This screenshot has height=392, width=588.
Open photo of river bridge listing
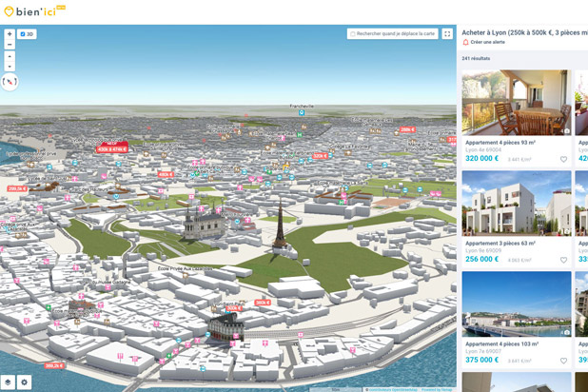point(517,304)
